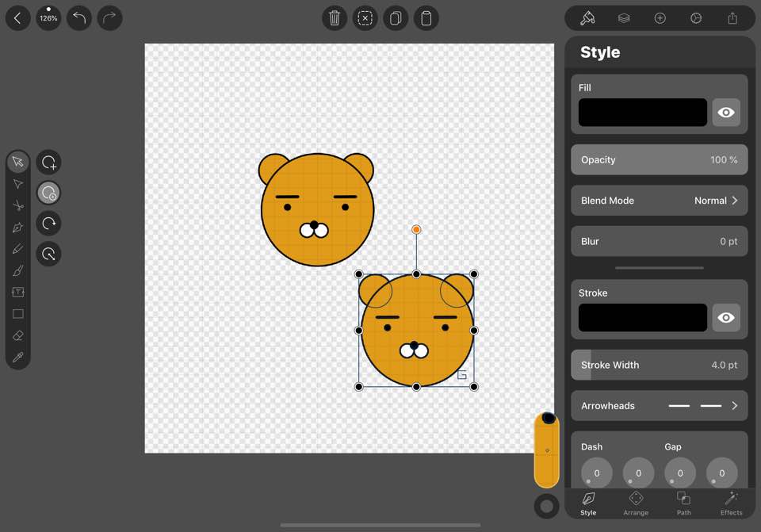Open the Arrowheads options

[659, 406]
